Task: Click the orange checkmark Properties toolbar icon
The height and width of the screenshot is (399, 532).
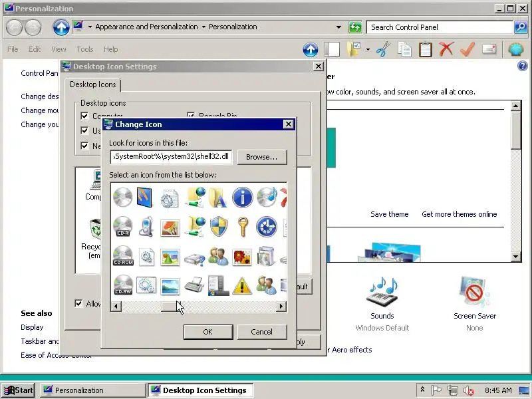Action: point(467,49)
